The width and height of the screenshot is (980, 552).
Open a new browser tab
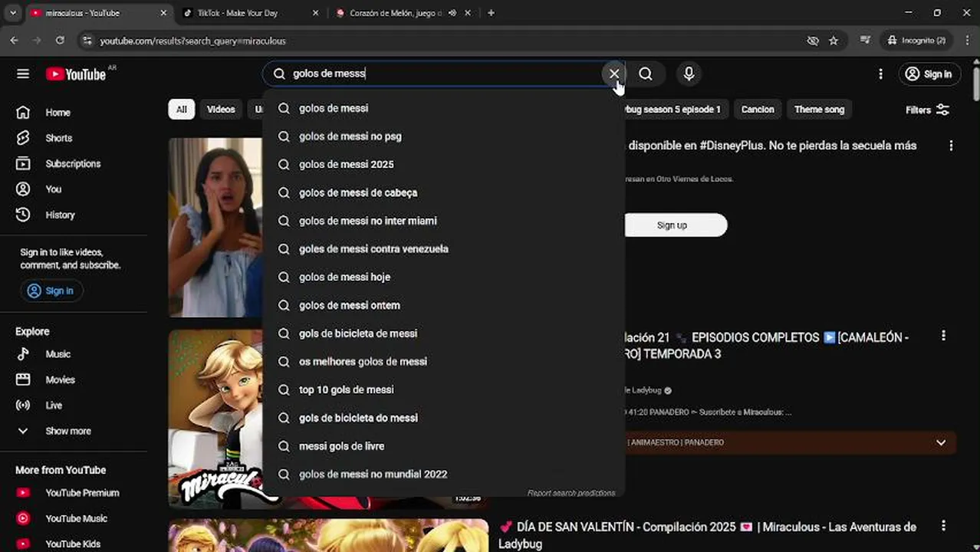(x=491, y=13)
